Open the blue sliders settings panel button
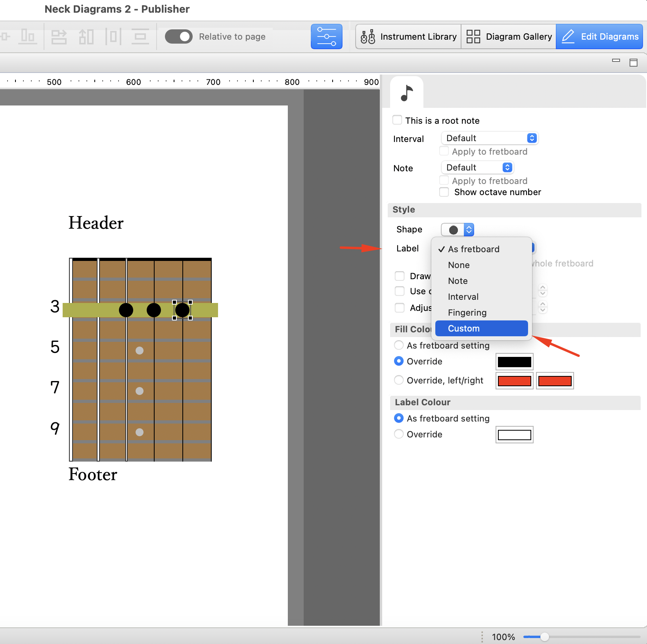Image resolution: width=647 pixels, height=644 pixels. click(x=326, y=36)
